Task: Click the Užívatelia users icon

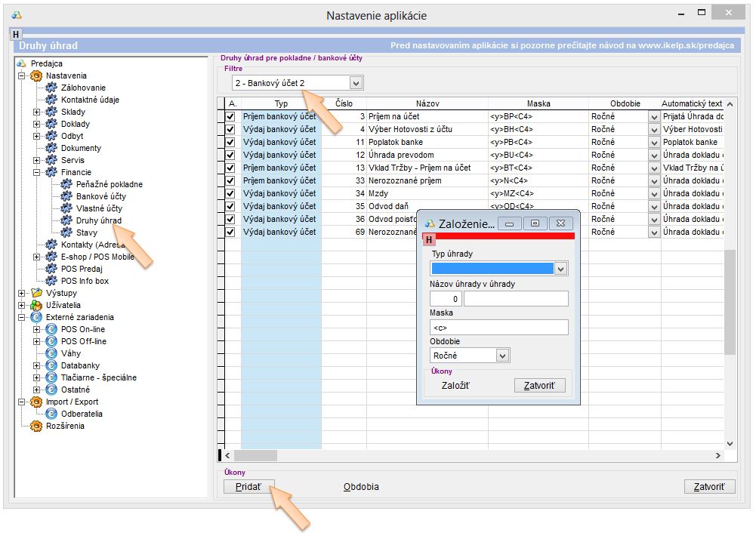Action: [35, 305]
